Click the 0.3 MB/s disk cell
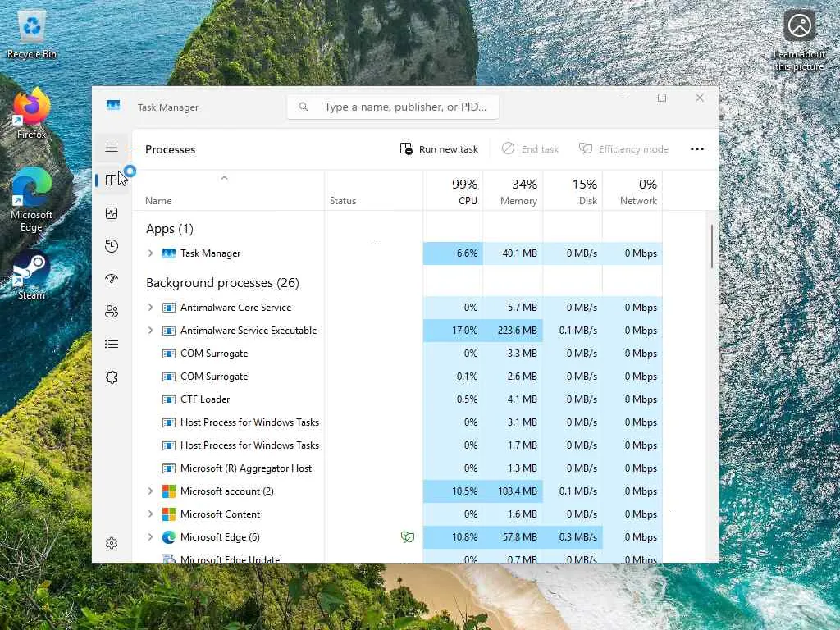The image size is (840, 630). (x=573, y=536)
